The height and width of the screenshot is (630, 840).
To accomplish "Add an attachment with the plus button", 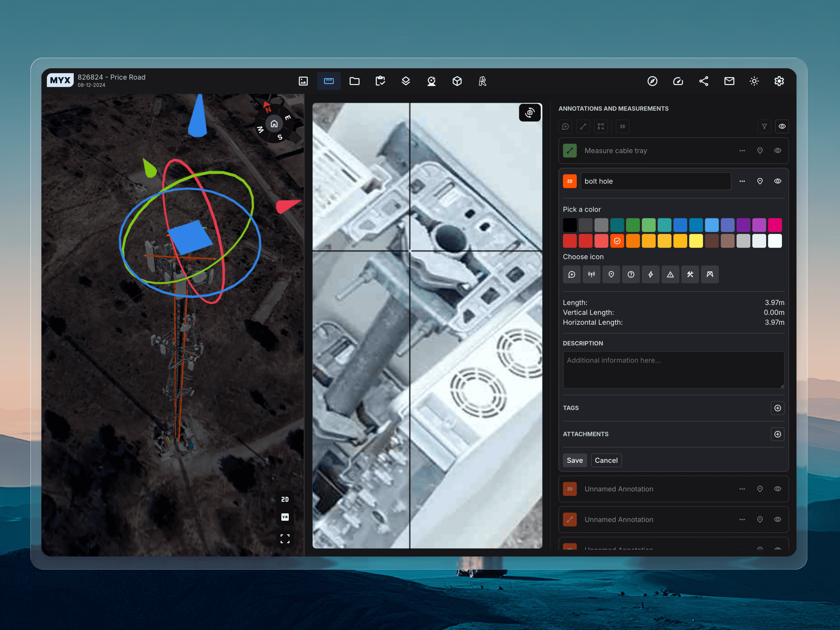I will [777, 434].
